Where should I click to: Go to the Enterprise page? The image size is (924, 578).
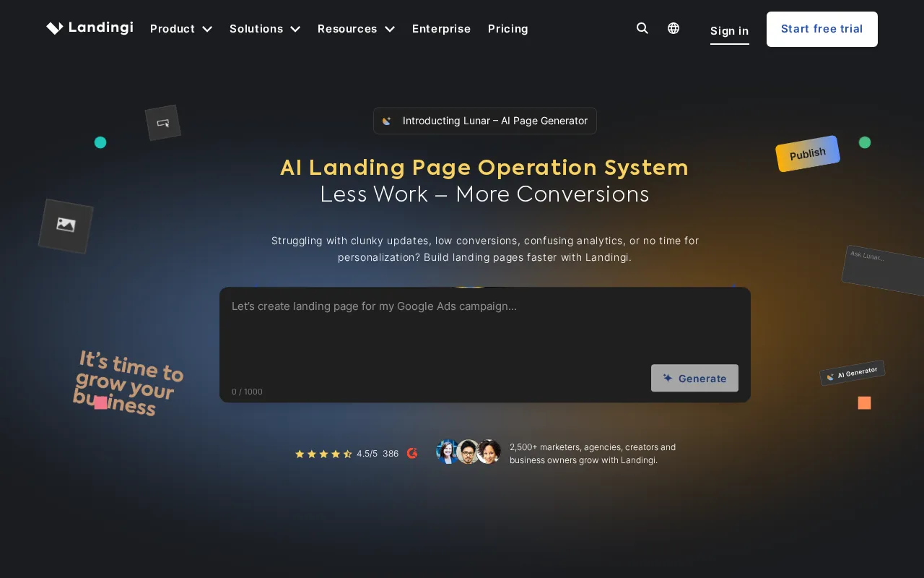(x=441, y=29)
